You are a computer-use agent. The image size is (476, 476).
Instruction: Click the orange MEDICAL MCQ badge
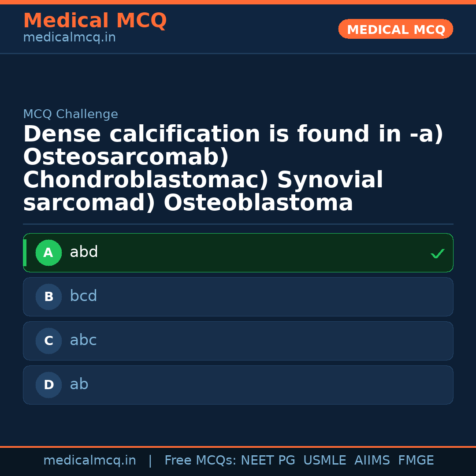coord(395,29)
